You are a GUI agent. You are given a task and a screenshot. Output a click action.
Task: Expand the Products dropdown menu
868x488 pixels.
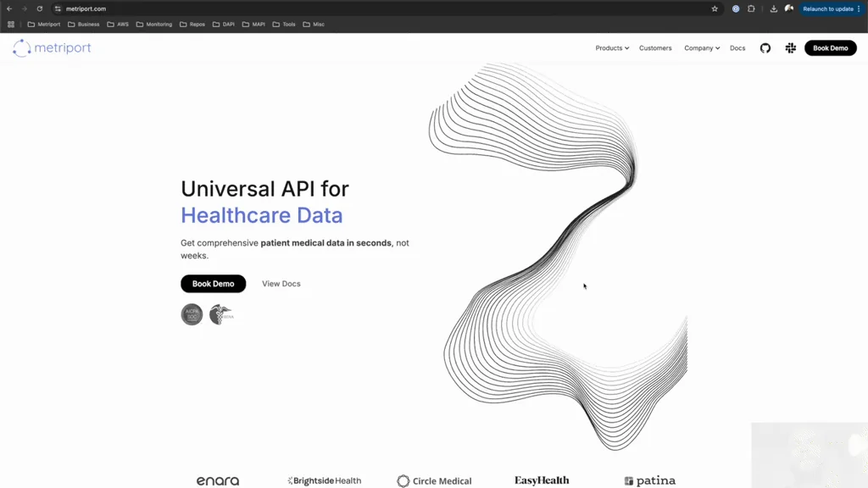pyautogui.click(x=612, y=48)
